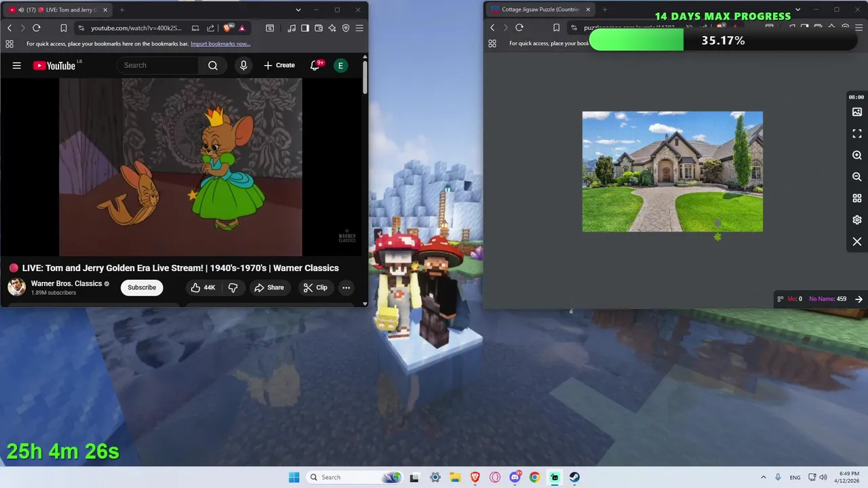Viewport: 868px width, 488px height.
Task: Open the Windows Start menu
Action: [x=294, y=477]
